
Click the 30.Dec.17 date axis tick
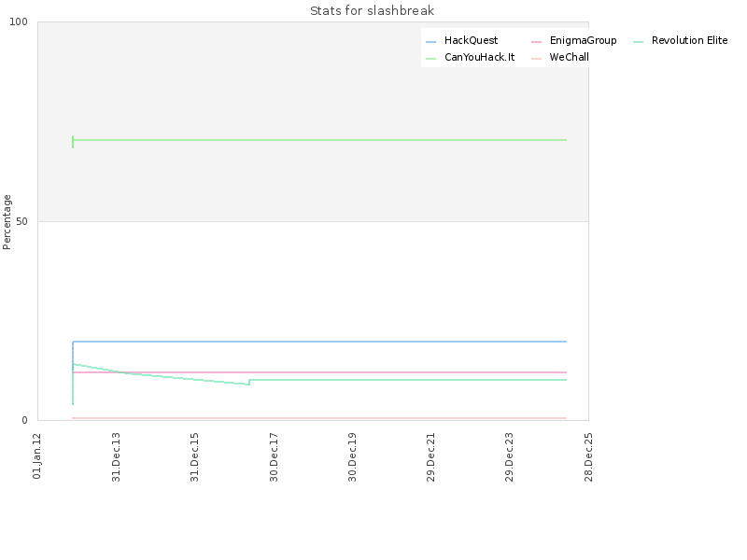click(x=274, y=456)
